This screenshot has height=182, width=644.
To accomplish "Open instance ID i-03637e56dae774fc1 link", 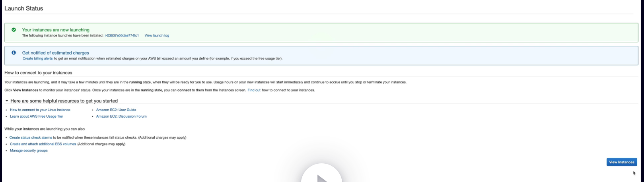I will pos(122,35).
